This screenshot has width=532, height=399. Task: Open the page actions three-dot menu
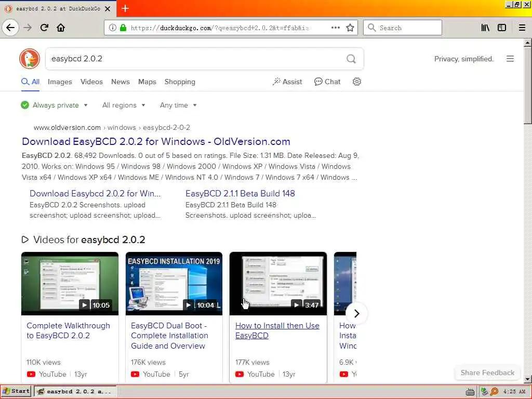[335, 28]
